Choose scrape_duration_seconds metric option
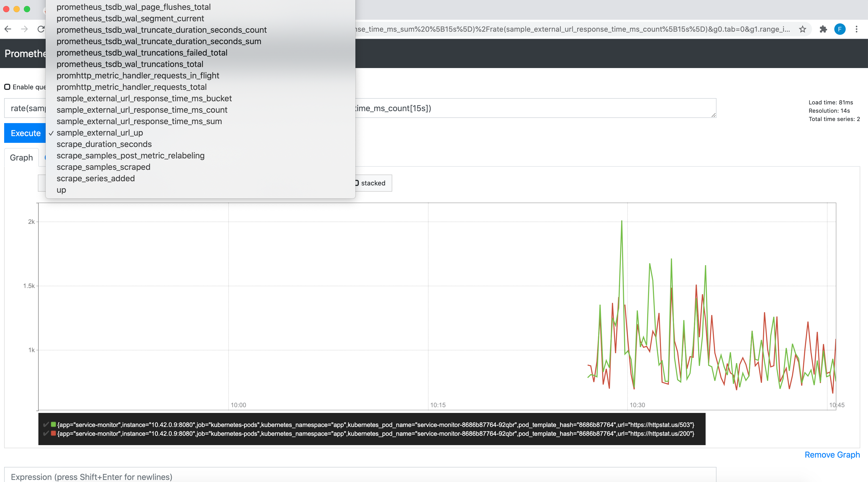The image size is (868, 482). tap(104, 144)
